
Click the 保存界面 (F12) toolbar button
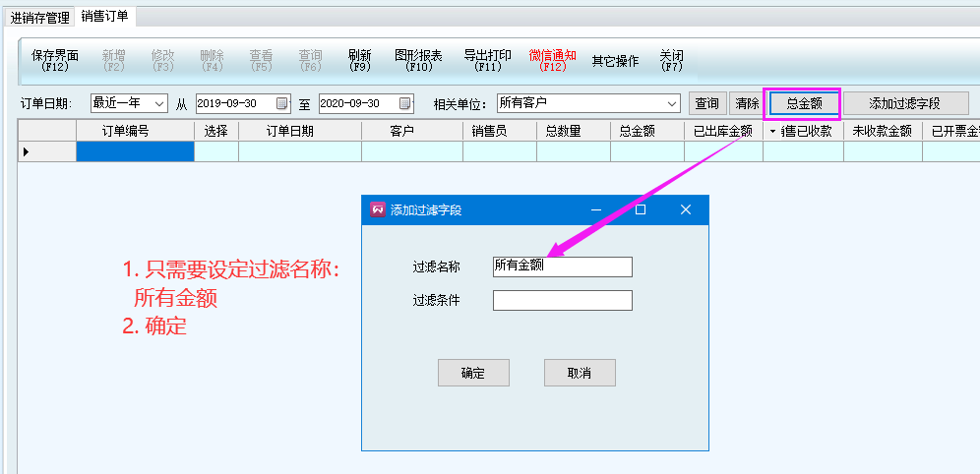click(55, 61)
